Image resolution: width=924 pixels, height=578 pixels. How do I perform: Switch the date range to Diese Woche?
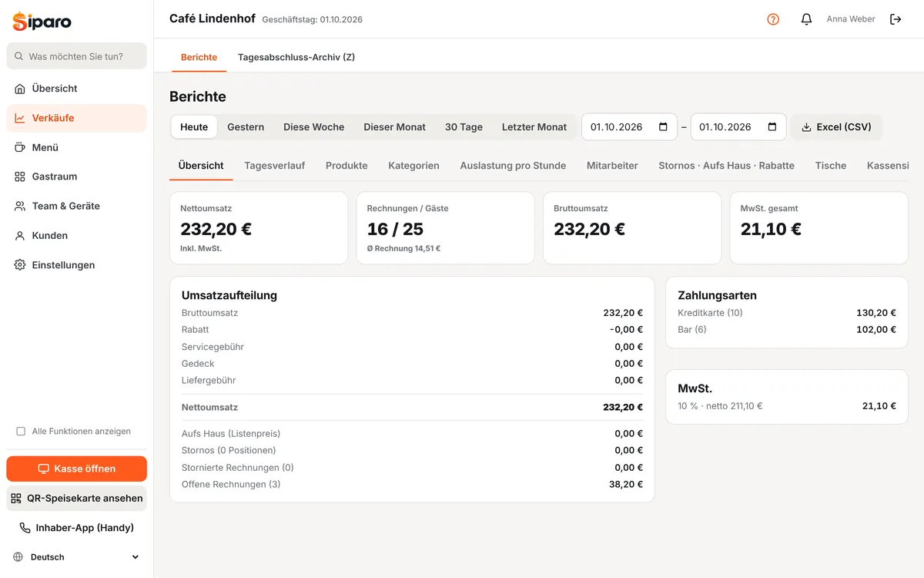[313, 127]
